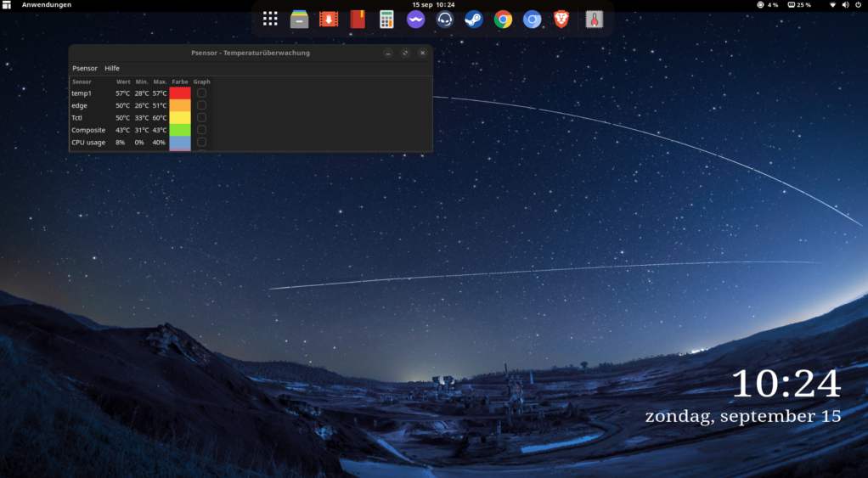Open the Anwendungen applications menu
The height and width of the screenshot is (478, 868).
46,5
